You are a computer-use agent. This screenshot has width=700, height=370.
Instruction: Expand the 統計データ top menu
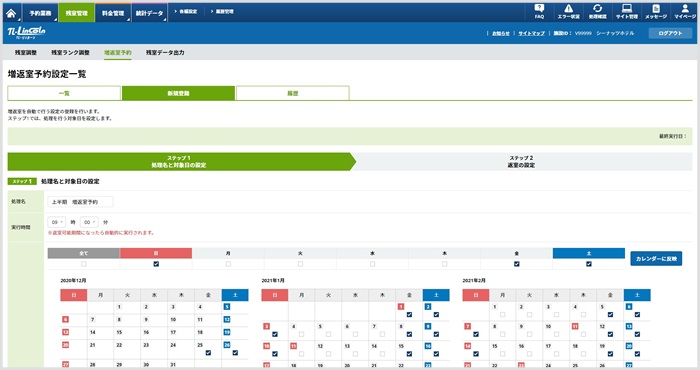149,13
